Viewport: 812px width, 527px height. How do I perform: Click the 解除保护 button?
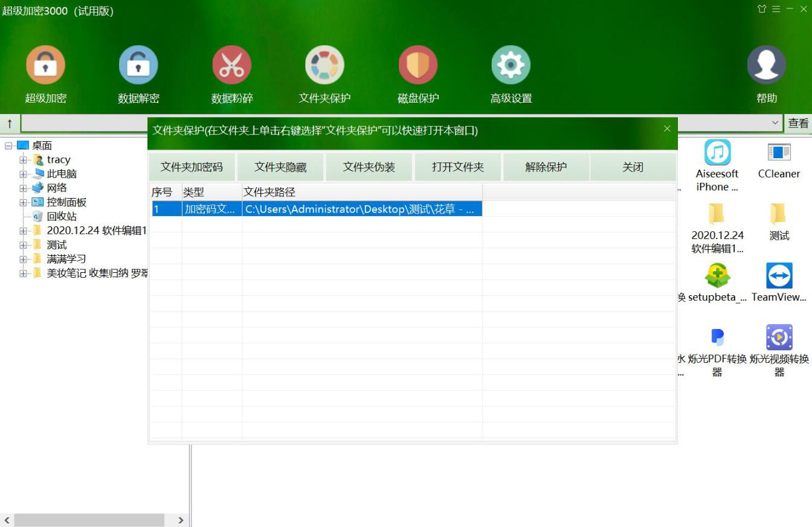tap(546, 167)
